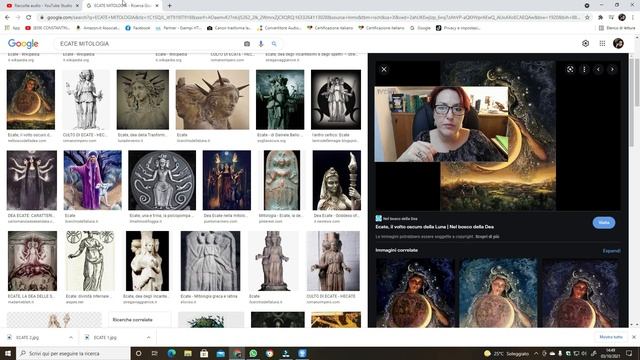
Task: Open the circular relief Ecate una e trina thumbnail
Action: tap(162, 180)
